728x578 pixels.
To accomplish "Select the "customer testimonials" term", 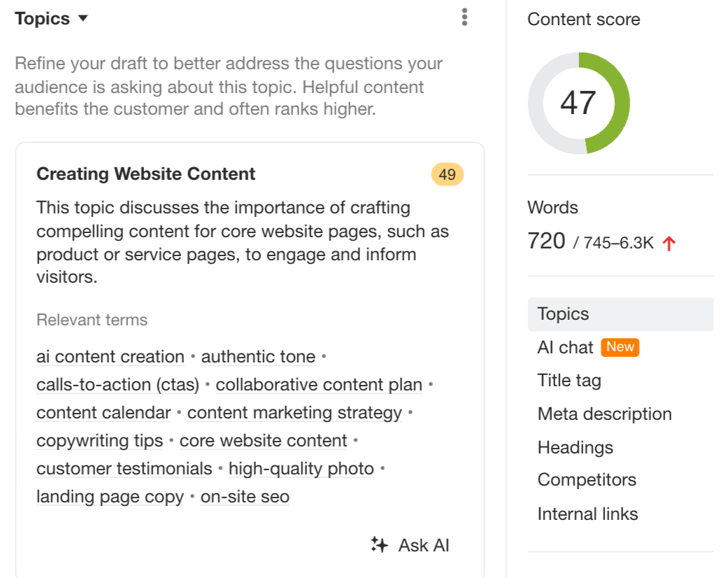I will coord(124,469).
